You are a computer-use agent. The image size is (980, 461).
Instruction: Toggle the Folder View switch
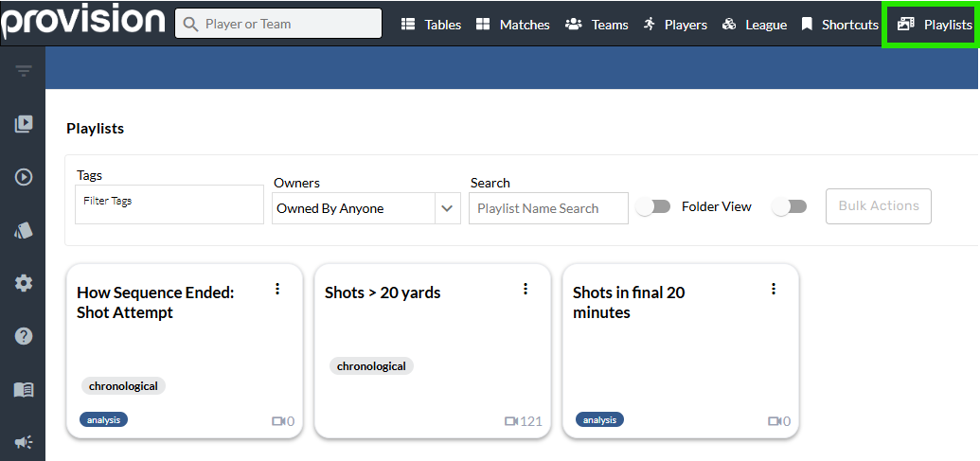pos(653,206)
